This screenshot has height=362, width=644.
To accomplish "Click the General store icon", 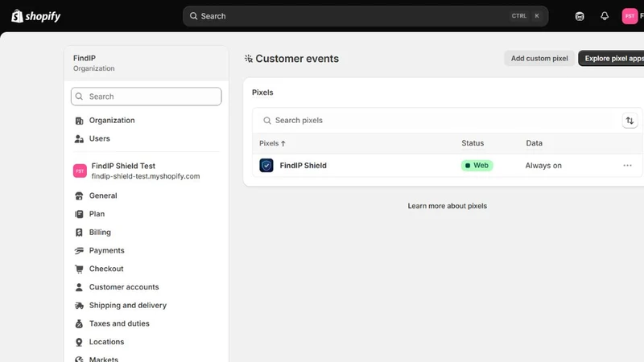I will (x=79, y=195).
